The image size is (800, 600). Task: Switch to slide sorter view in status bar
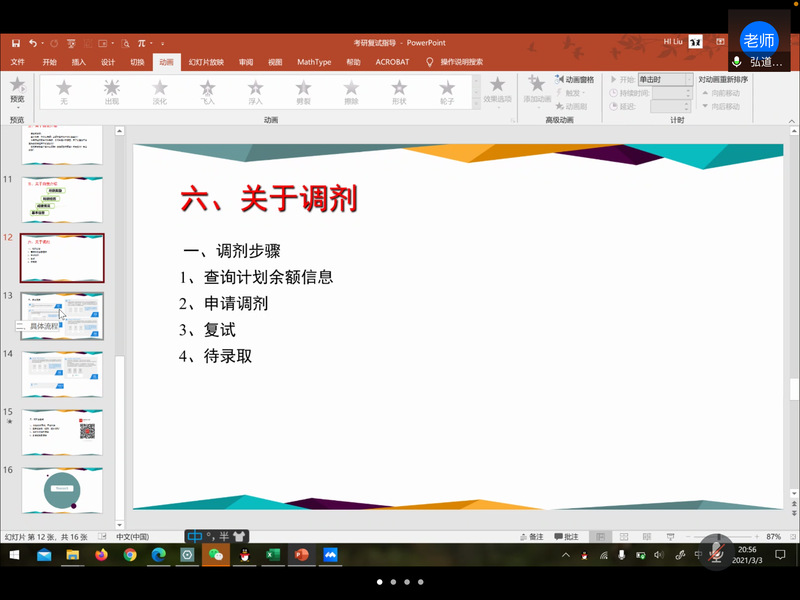pyautogui.click(x=622, y=537)
